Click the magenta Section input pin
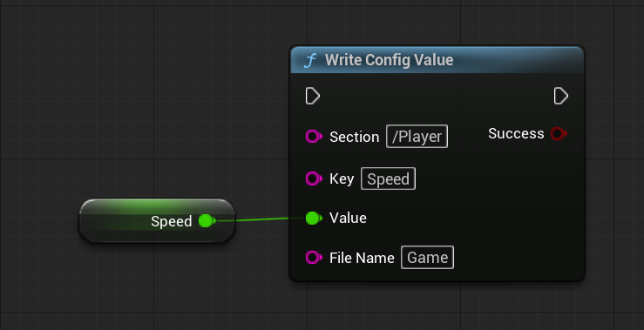Image resolution: width=644 pixels, height=330 pixels. (314, 137)
